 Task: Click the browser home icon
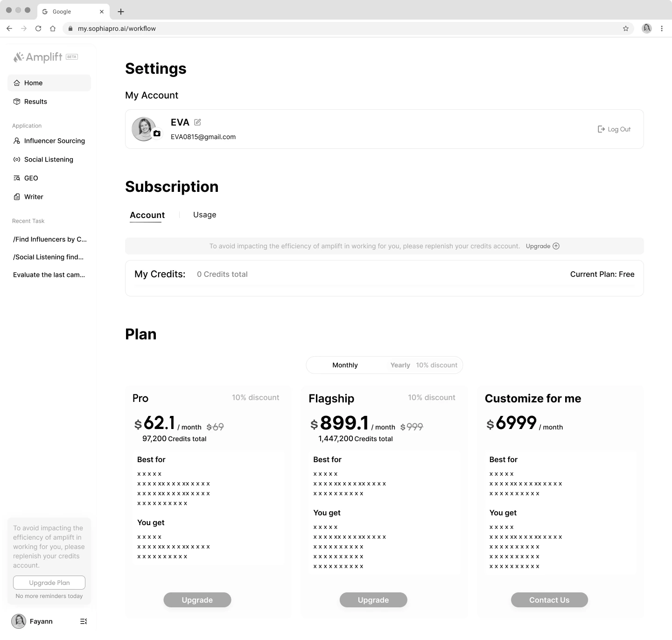point(53,28)
